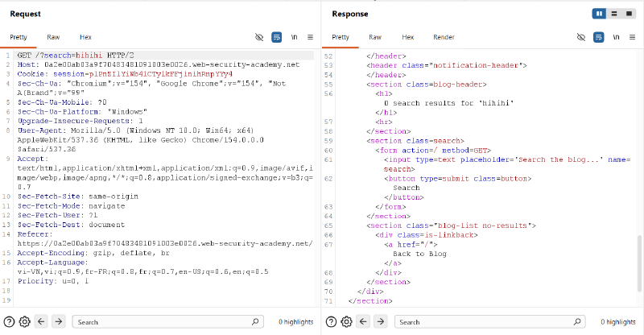Click the Sec-Fetch-Dest header line
644x335 pixels.
(71, 225)
